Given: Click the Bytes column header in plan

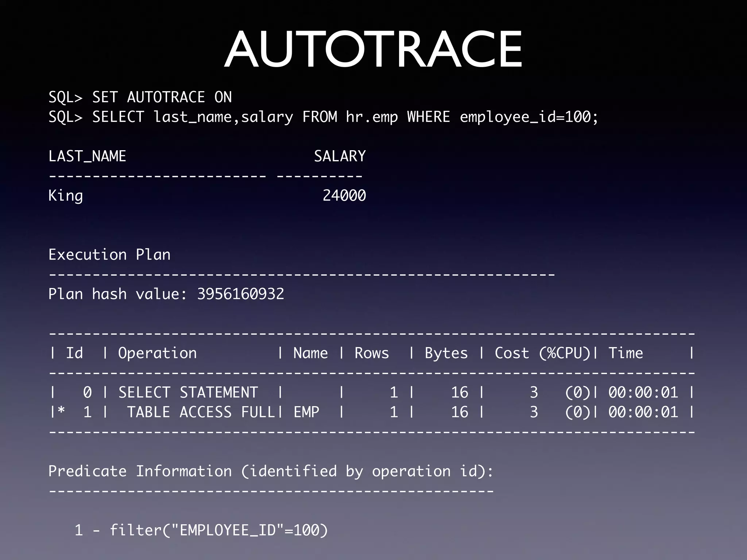Looking at the screenshot, I should (x=446, y=353).
